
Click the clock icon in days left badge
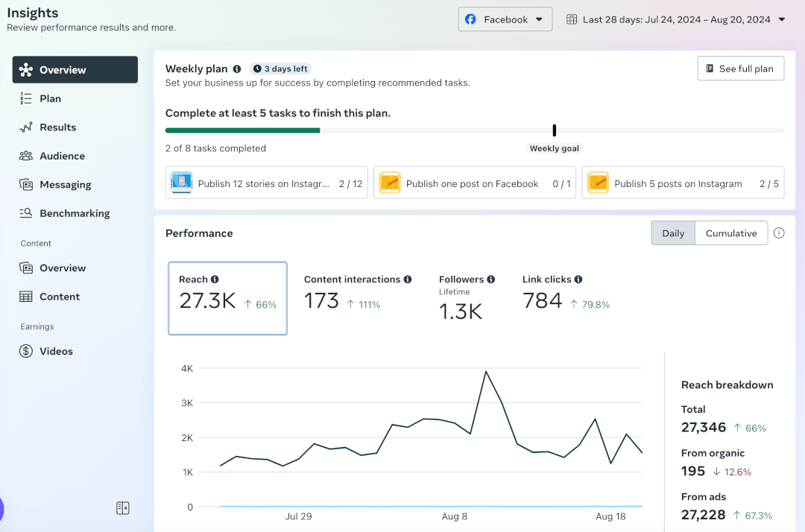click(x=257, y=69)
